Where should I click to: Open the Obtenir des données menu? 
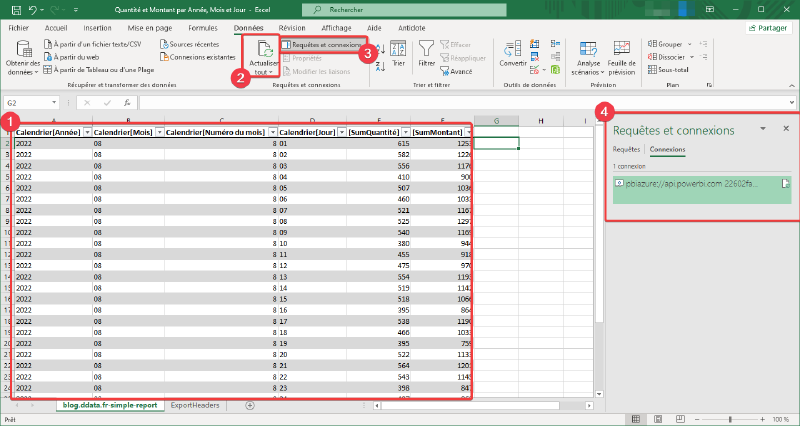coord(23,58)
